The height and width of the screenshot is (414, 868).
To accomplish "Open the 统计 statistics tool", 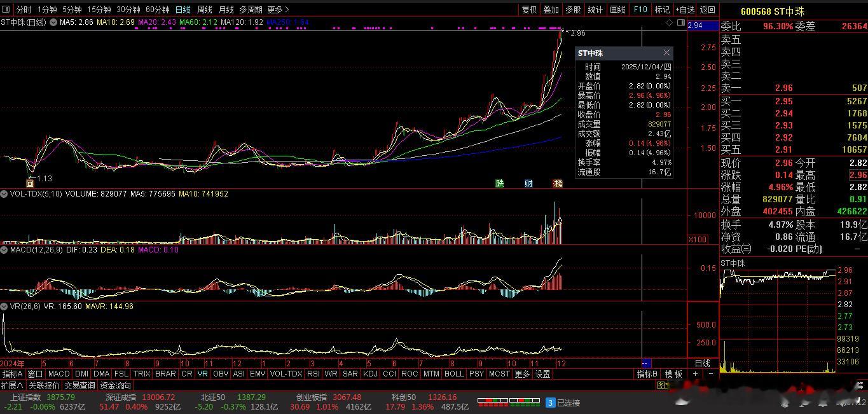I will [595, 10].
